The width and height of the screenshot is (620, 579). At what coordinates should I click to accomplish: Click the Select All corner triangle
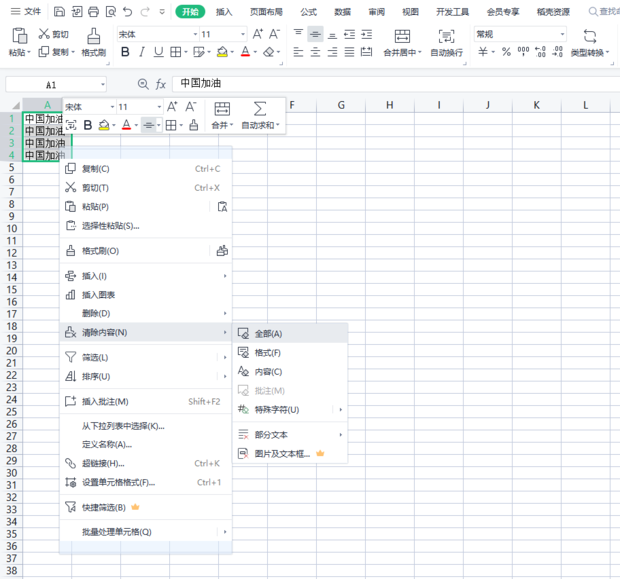point(15,105)
